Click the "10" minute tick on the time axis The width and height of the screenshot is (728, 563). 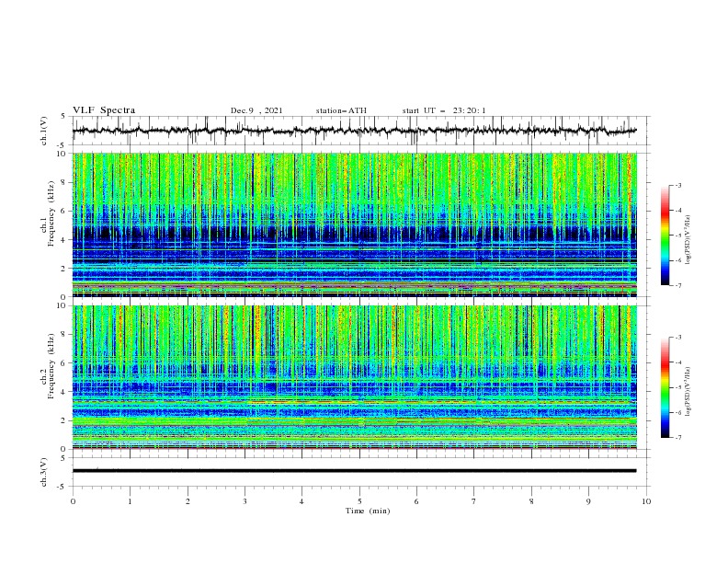point(646,501)
